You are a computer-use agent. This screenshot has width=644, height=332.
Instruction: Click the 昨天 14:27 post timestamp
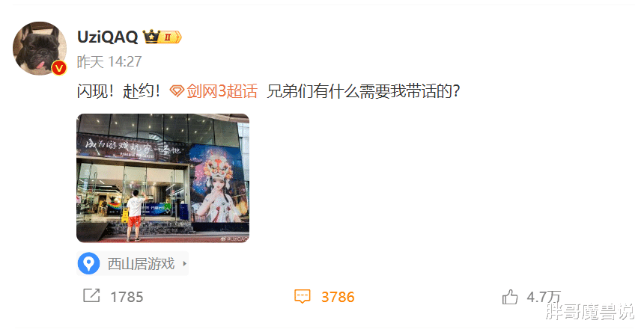click(109, 62)
